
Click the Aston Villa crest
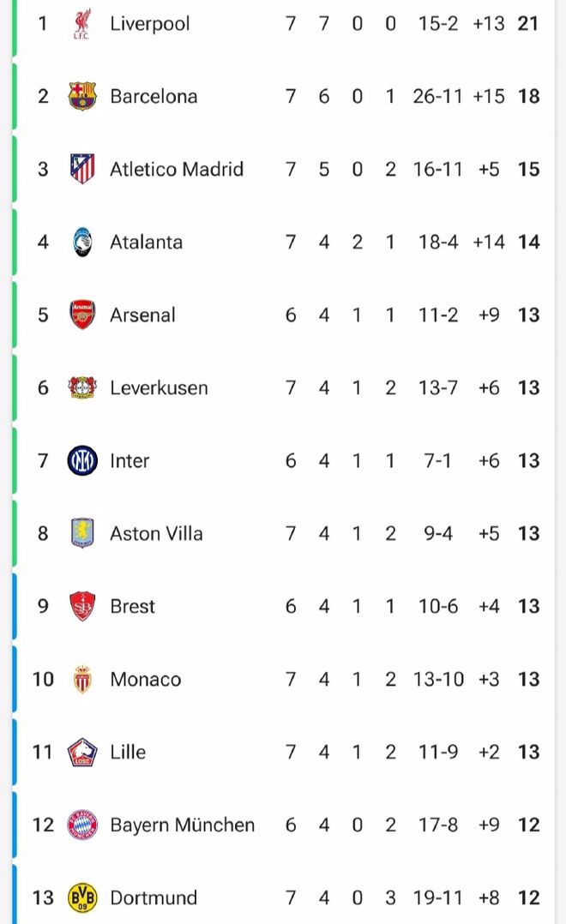pyautogui.click(x=82, y=533)
